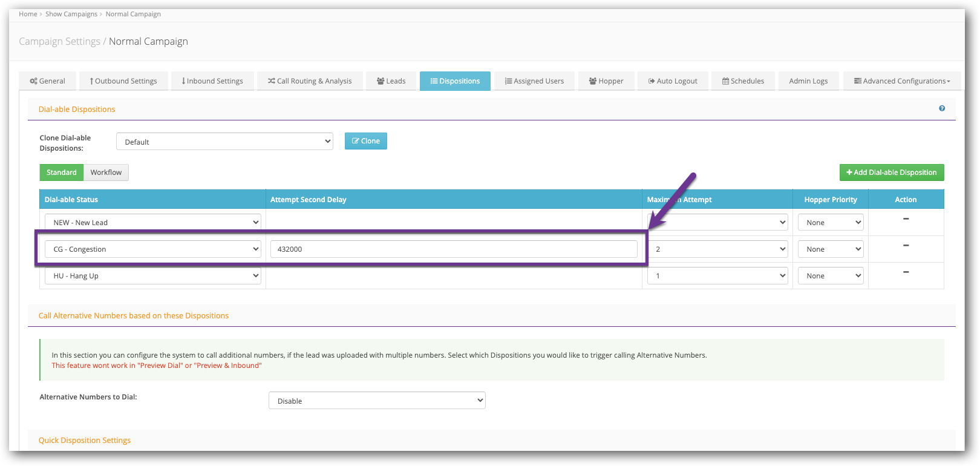Click the Attempt Second Delay field with 432000
The image size is (980, 466).
click(x=454, y=249)
